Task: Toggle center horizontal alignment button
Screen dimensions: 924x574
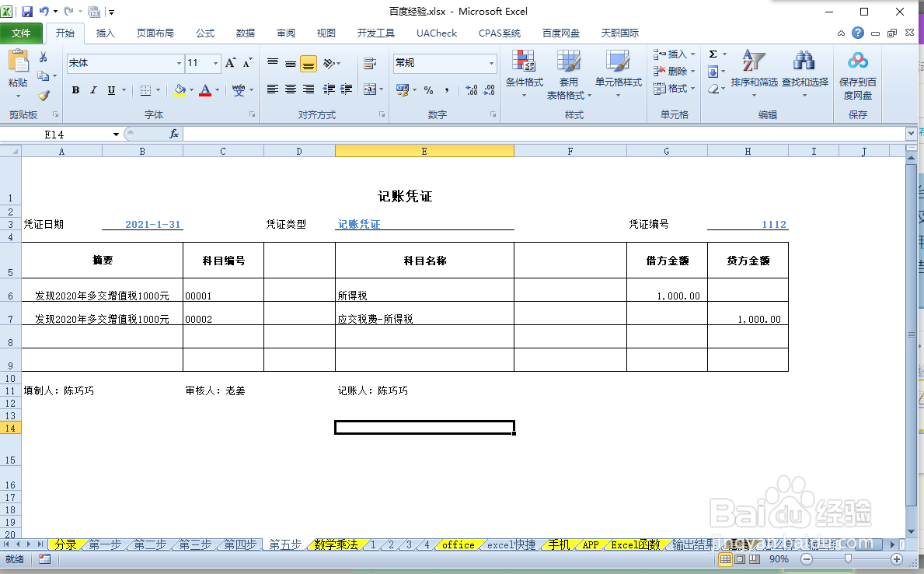Action: tap(291, 89)
